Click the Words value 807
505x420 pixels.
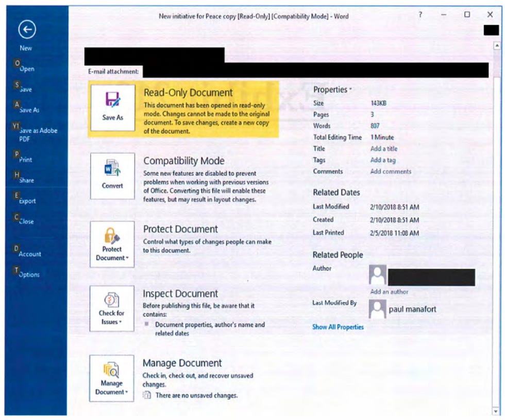[375, 126]
